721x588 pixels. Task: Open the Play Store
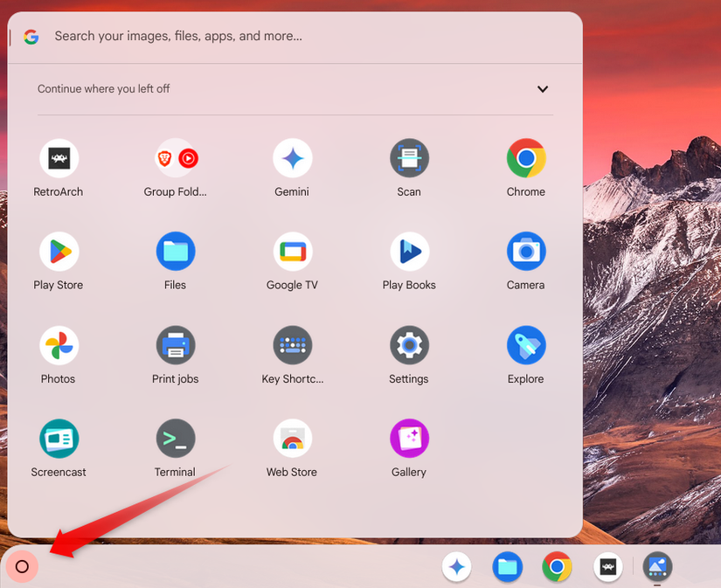pyautogui.click(x=58, y=251)
